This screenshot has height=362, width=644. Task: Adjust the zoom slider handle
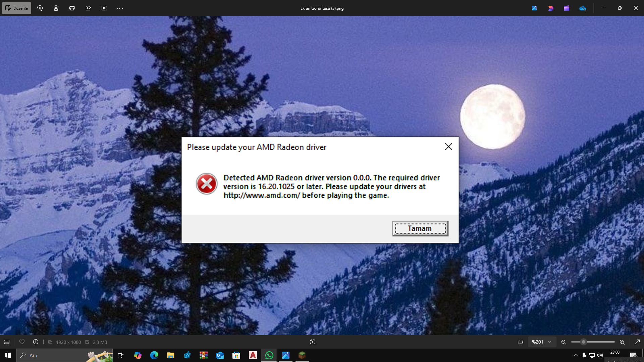click(584, 342)
